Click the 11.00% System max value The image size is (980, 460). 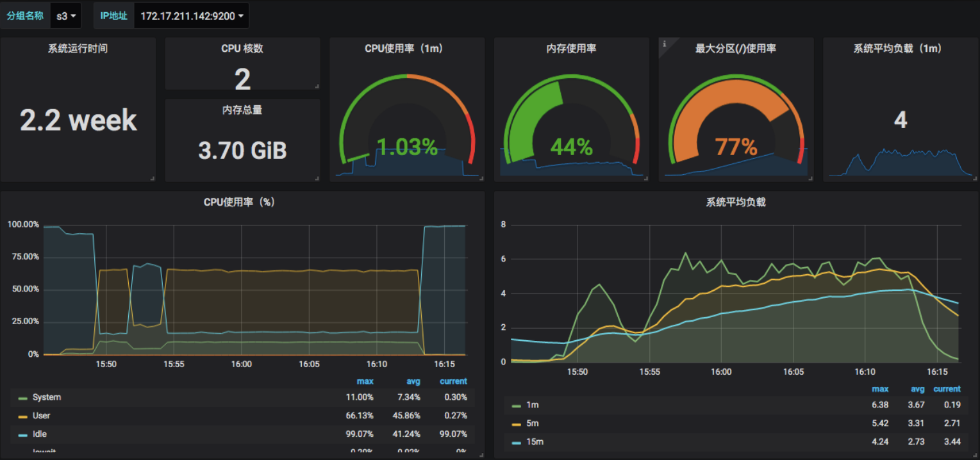361,397
